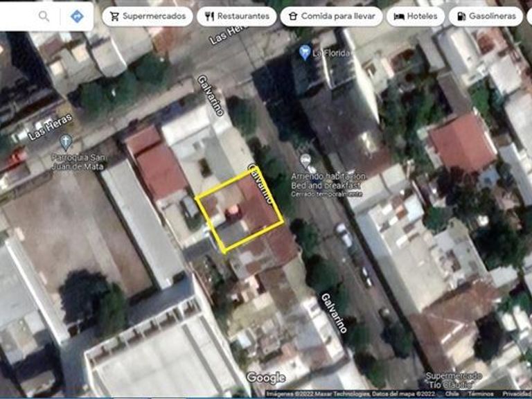Show Hoteles category chip
This screenshot has width=532, height=399.
click(416, 17)
